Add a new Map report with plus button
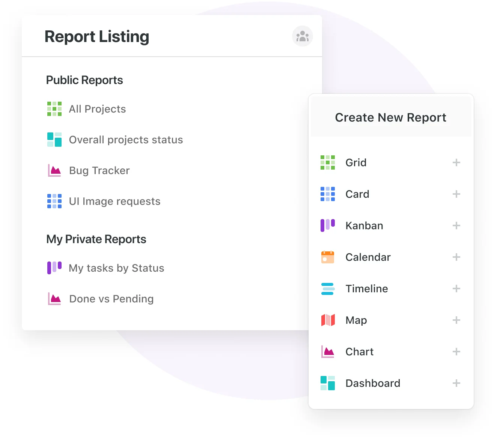The width and height of the screenshot is (503, 448). 456,320
